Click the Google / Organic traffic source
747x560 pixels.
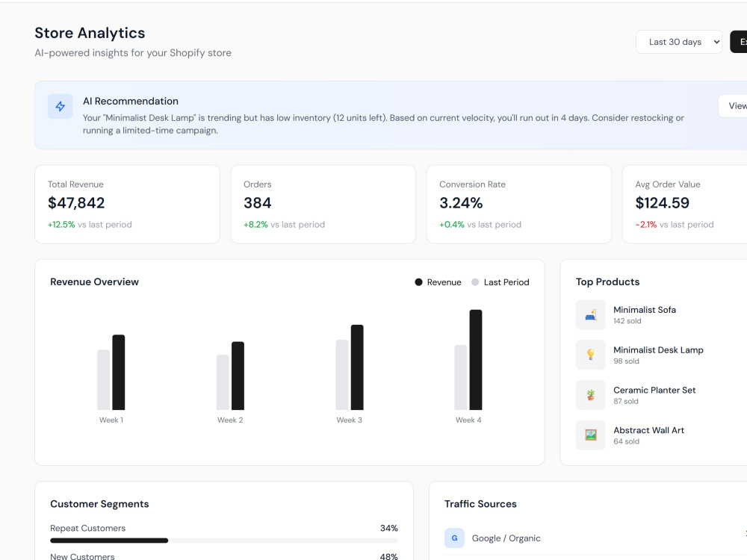[x=506, y=538]
